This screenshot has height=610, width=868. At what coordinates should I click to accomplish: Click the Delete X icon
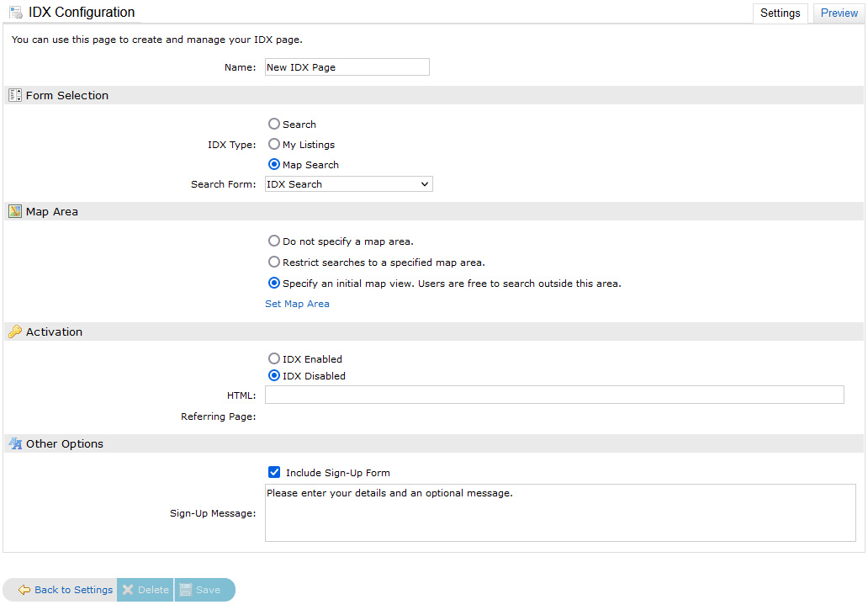[x=128, y=590]
